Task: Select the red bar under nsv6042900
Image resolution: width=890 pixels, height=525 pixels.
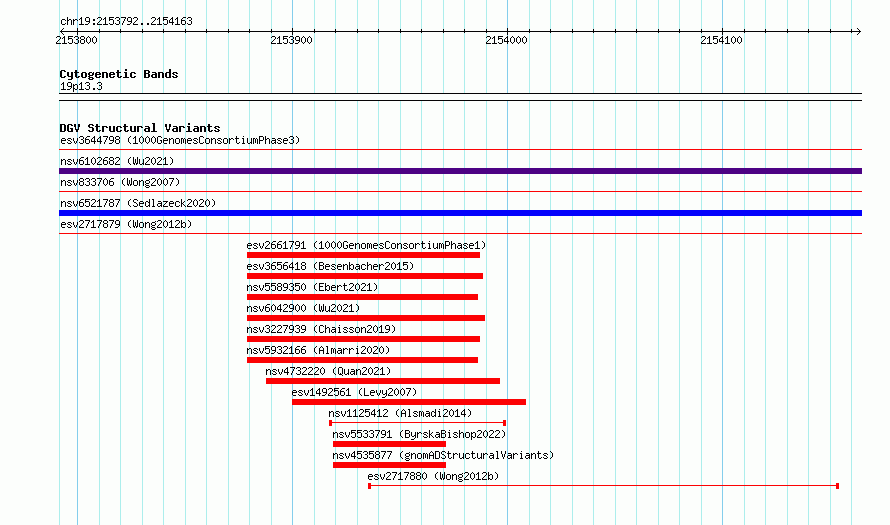Action: pyautogui.click(x=366, y=318)
